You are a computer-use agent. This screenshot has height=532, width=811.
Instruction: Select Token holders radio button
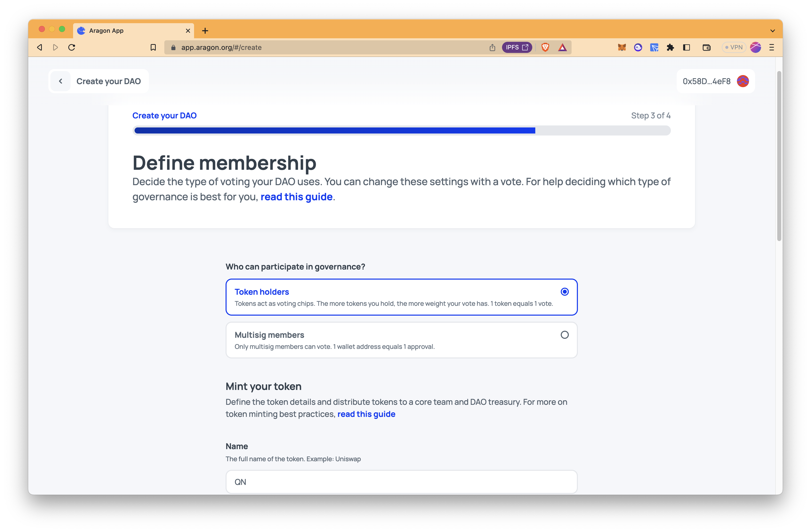tap(565, 291)
